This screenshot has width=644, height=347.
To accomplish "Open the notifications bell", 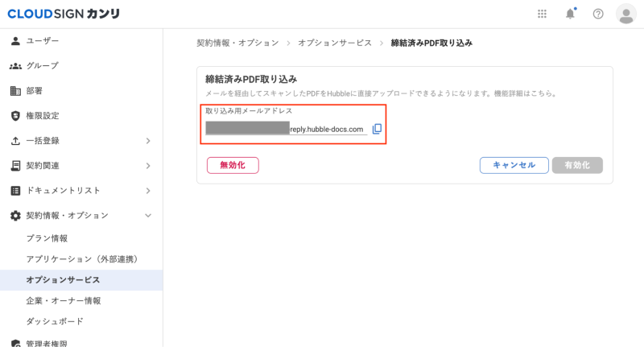I will click(x=570, y=14).
